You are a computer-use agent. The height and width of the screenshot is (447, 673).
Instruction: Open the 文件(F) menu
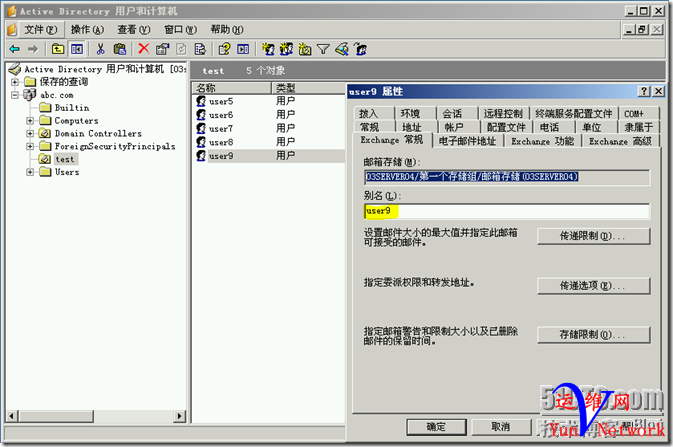[41, 30]
